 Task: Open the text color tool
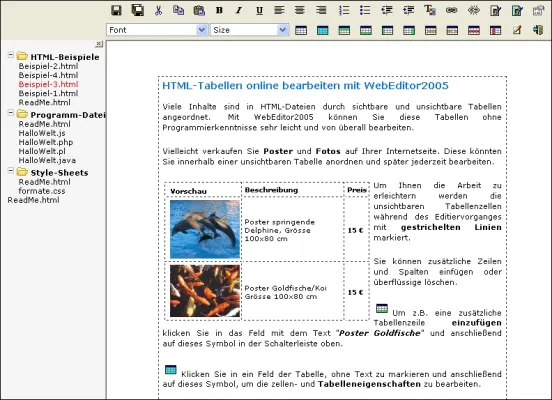click(430, 10)
